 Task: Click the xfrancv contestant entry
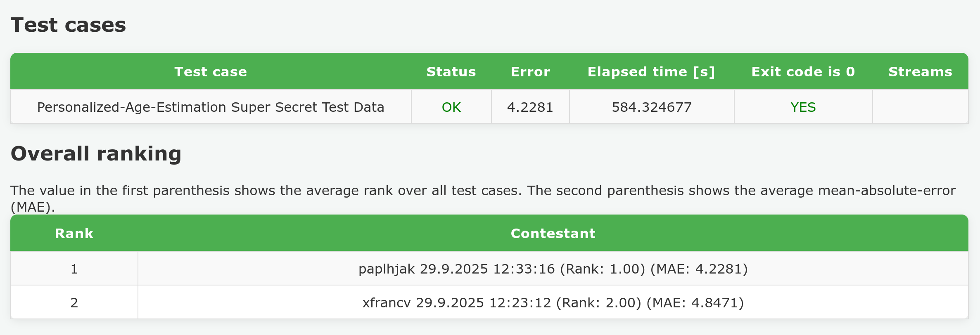[553, 303]
